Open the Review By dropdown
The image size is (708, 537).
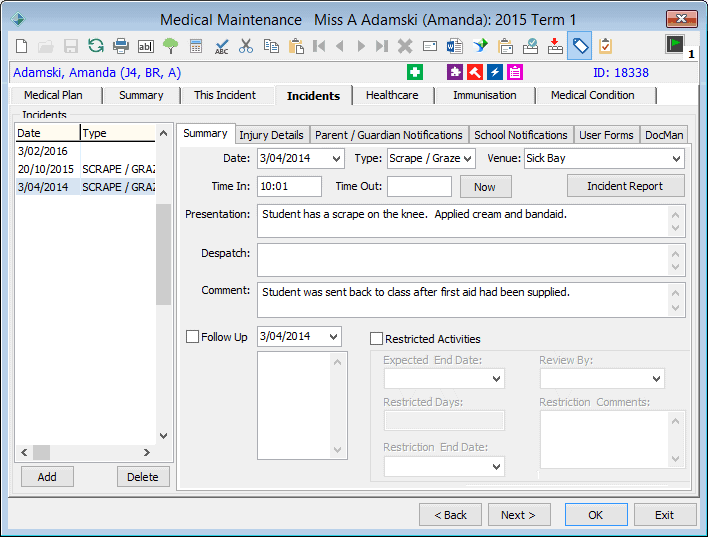pos(656,378)
